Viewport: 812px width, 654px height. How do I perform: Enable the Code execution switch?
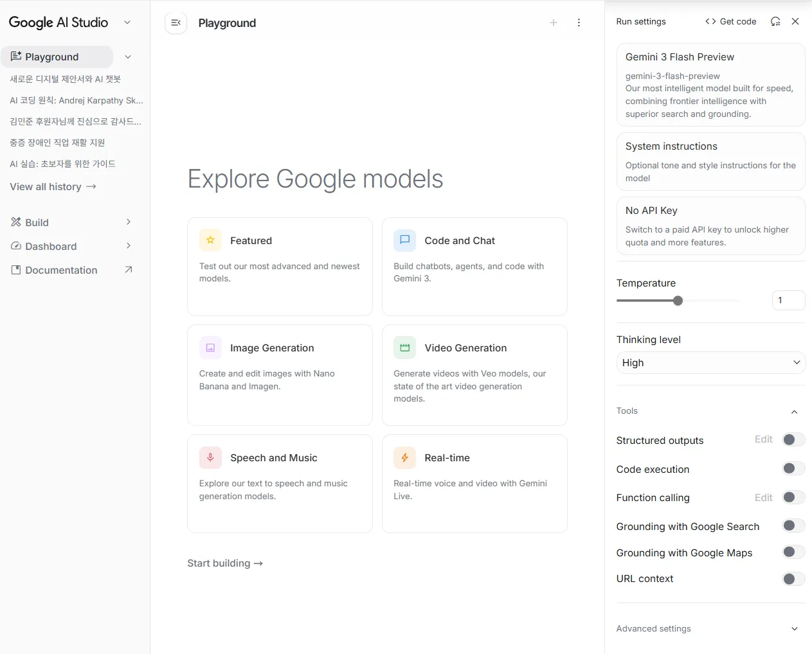[793, 469]
